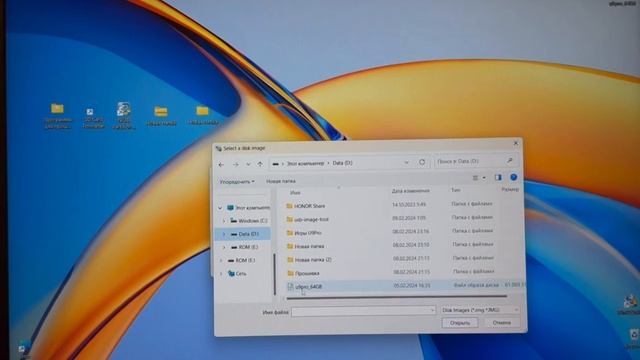Refresh the Data (D:) folder listing
640x360 pixels.
[422, 162]
